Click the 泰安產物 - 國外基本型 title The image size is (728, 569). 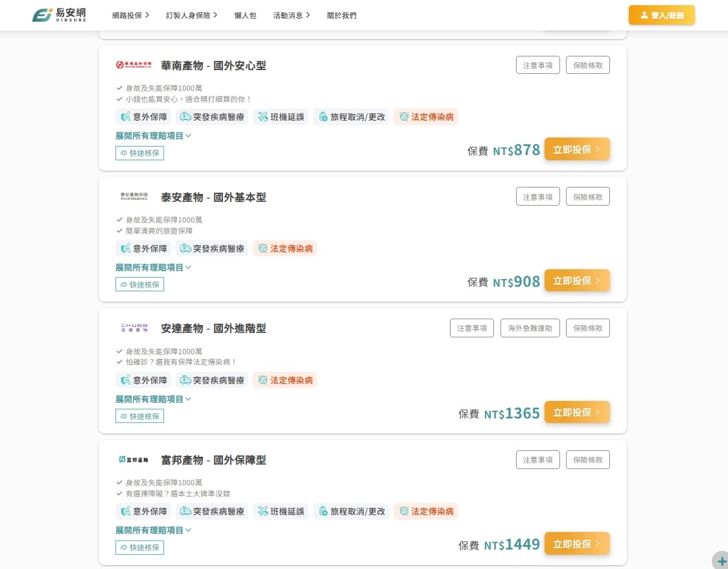(213, 197)
